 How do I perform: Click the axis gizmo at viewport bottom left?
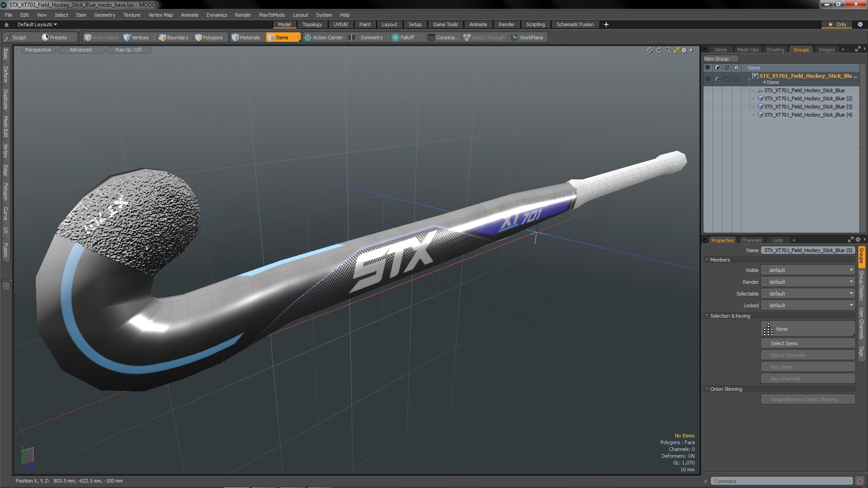tap(27, 457)
